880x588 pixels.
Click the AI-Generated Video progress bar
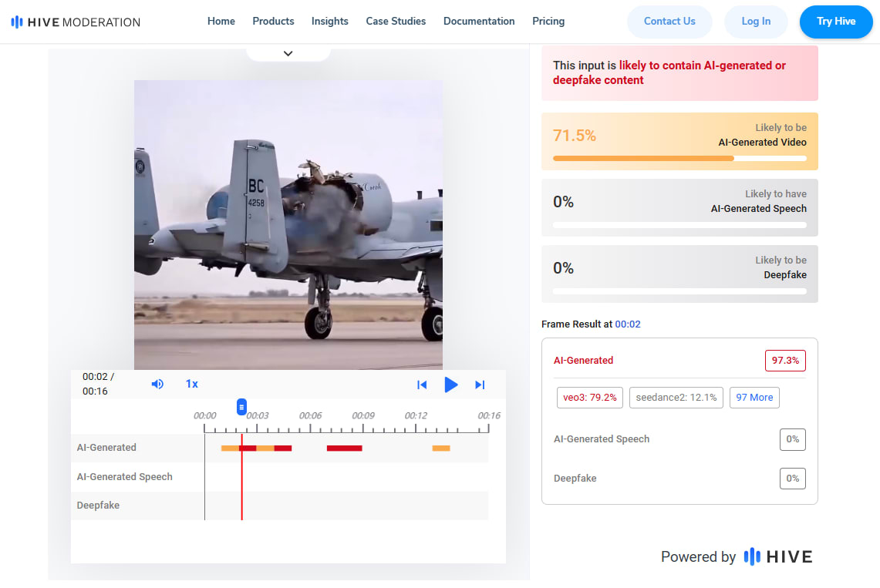tap(679, 159)
